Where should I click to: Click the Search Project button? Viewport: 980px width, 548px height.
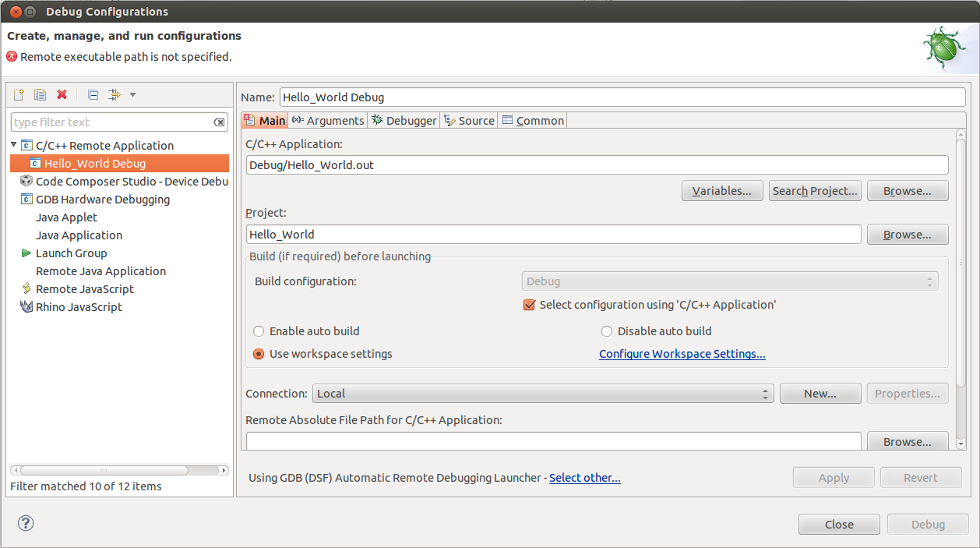814,190
